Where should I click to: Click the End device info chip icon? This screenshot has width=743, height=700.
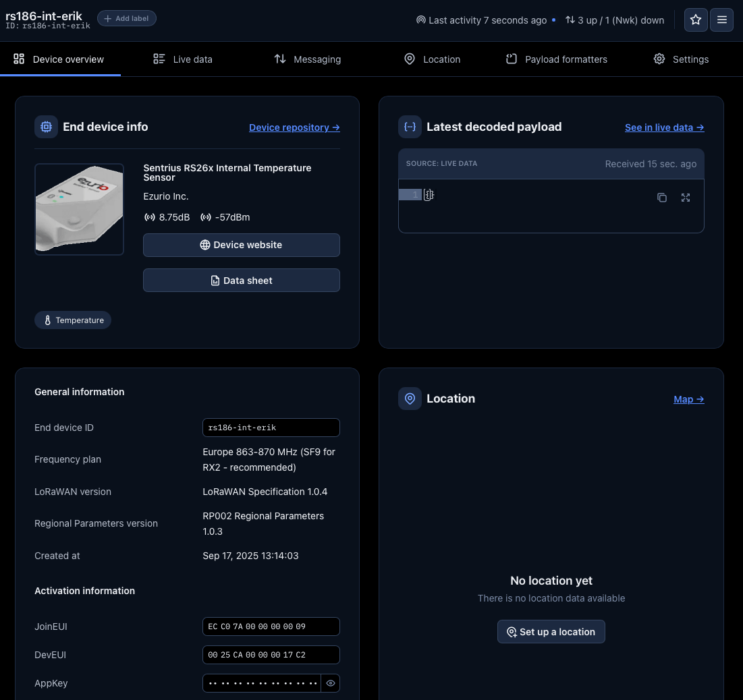pyautogui.click(x=46, y=127)
